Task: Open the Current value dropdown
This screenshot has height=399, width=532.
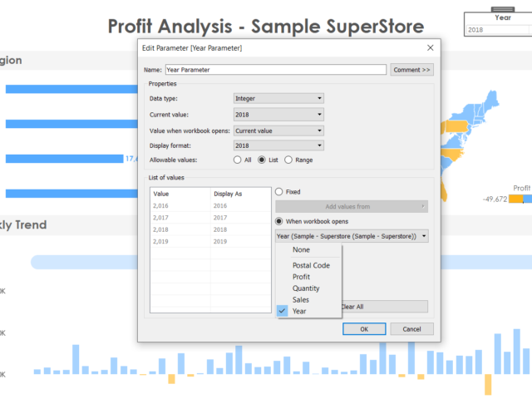Action: click(x=278, y=115)
